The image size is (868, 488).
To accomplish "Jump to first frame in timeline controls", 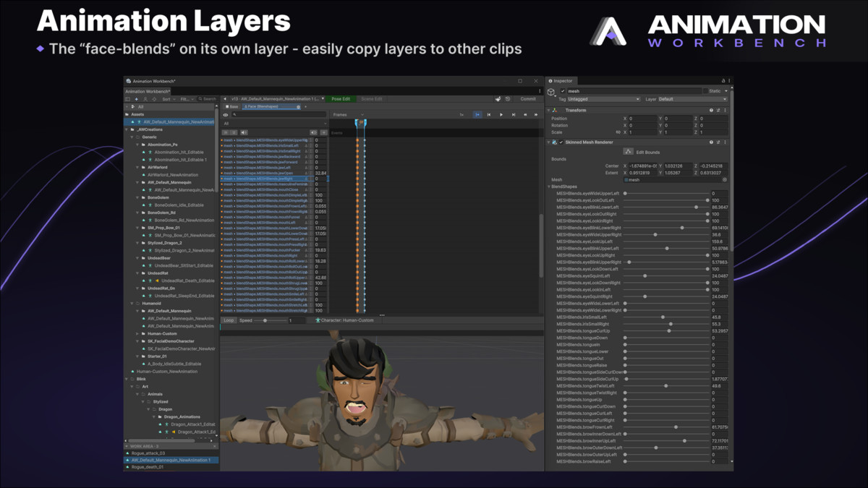I will coord(489,114).
